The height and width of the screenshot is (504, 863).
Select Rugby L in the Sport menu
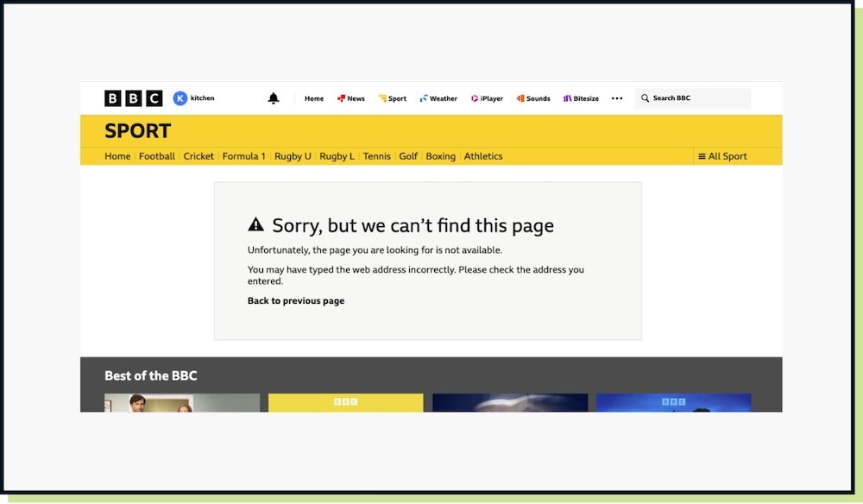coord(337,156)
